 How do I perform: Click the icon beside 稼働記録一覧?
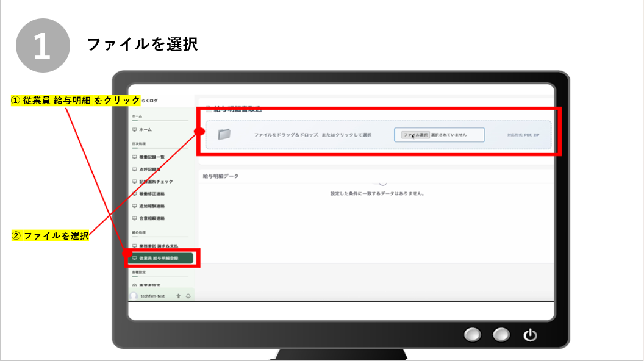(x=134, y=157)
